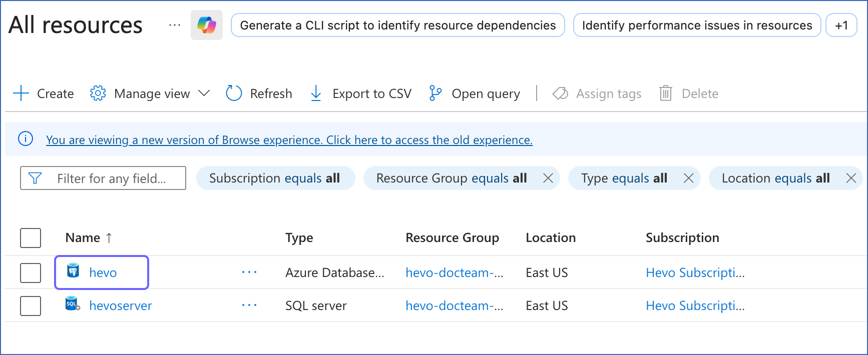Viewport: 868px width, 355px height.
Task: Open the Subscription equals all filter pill
Action: pyautogui.click(x=275, y=178)
